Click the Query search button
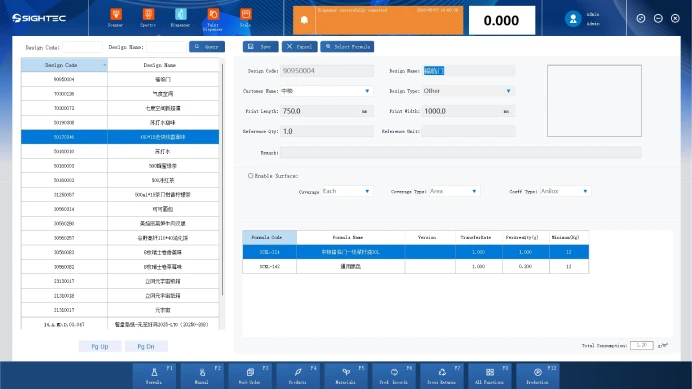Image resolution: width=692 pixels, height=389 pixels. [x=207, y=46]
